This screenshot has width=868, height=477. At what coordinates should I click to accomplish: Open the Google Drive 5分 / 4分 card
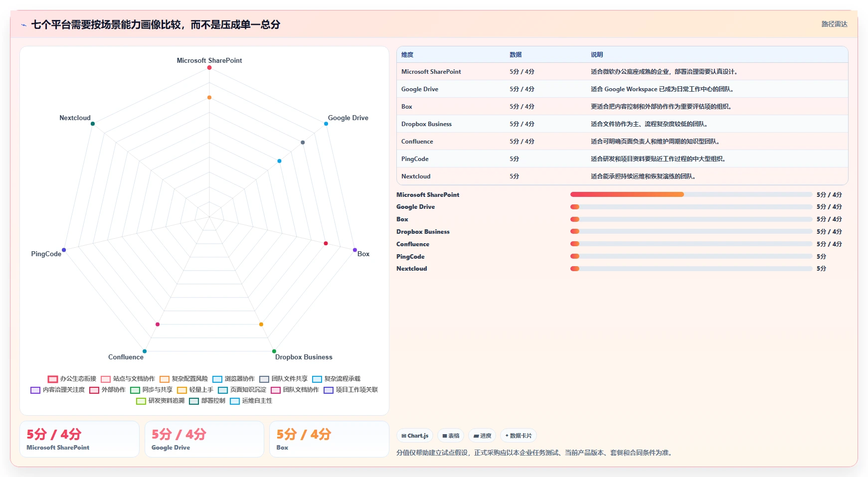pos(204,439)
